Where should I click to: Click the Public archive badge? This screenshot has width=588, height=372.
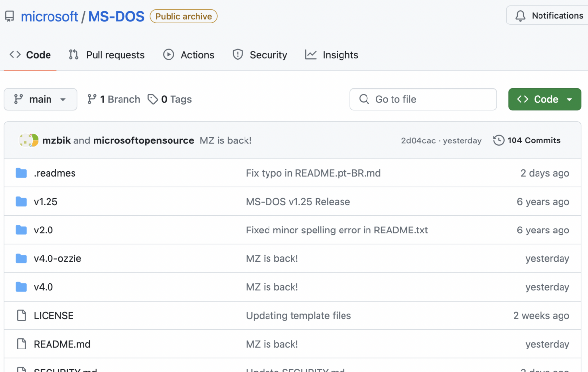(184, 16)
